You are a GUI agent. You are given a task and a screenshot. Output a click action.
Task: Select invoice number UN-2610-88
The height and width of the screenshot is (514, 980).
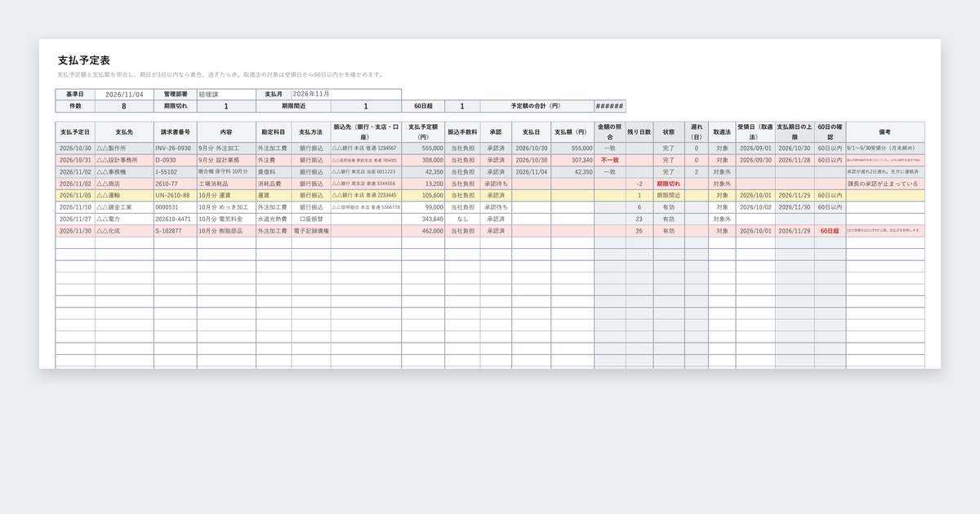(x=175, y=196)
